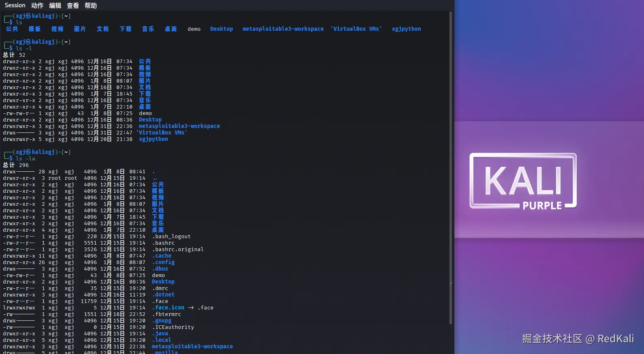Click 文档 in the first ls output

click(x=103, y=29)
